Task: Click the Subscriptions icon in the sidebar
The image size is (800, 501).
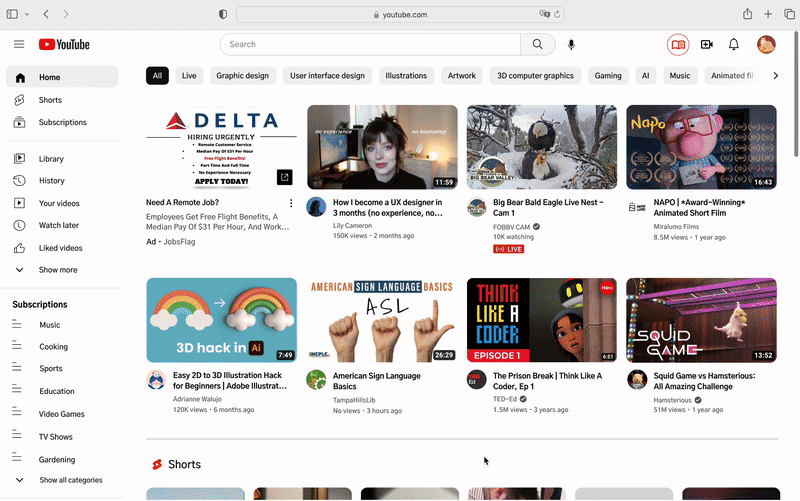Action: coord(19,122)
